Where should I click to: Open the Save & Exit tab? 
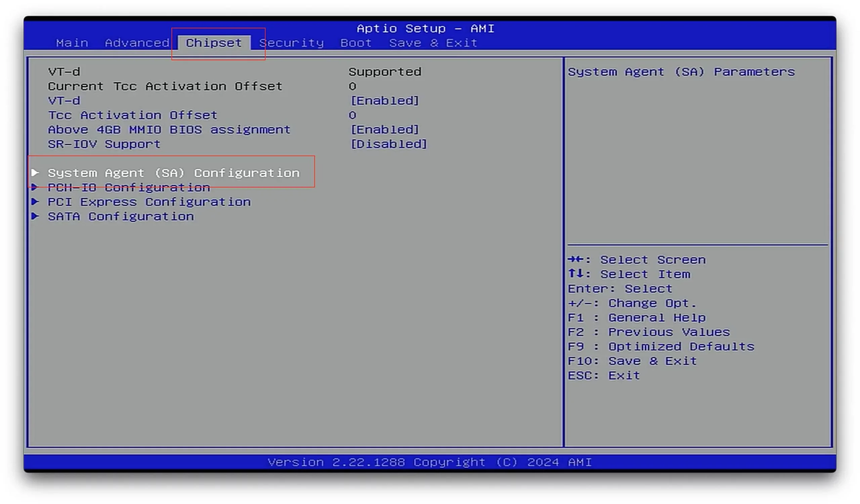[433, 43]
